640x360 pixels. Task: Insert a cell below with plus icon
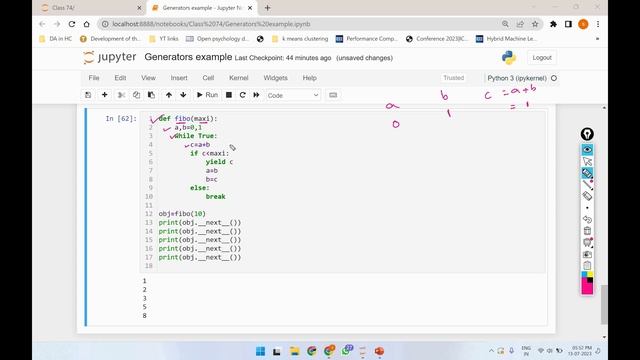coord(104,95)
